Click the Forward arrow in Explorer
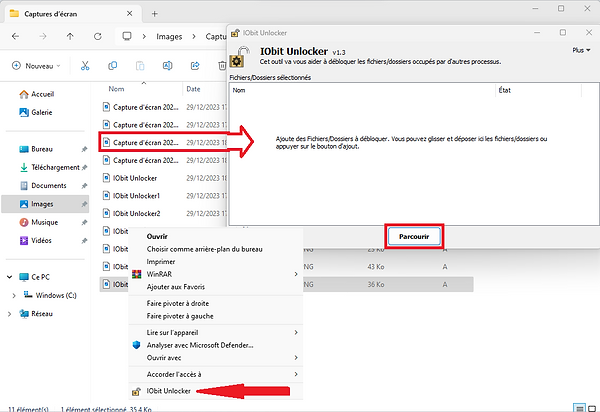The image size is (600, 412). 43,36
